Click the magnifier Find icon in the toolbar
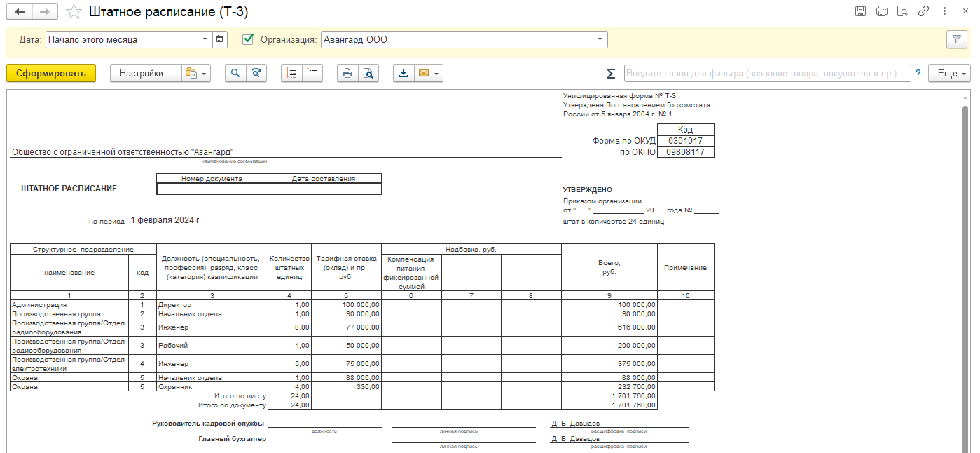 [235, 73]
